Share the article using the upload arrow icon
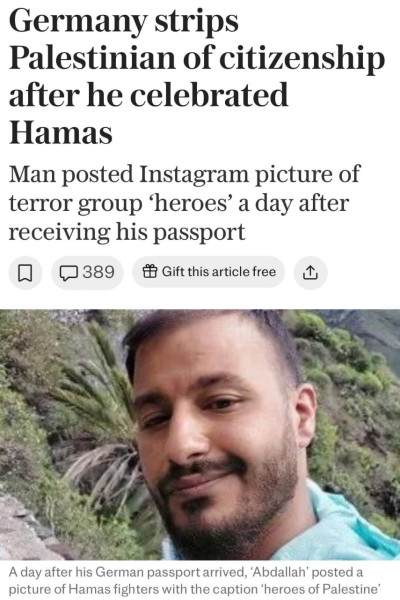400x600 pixels. [310, 272]
